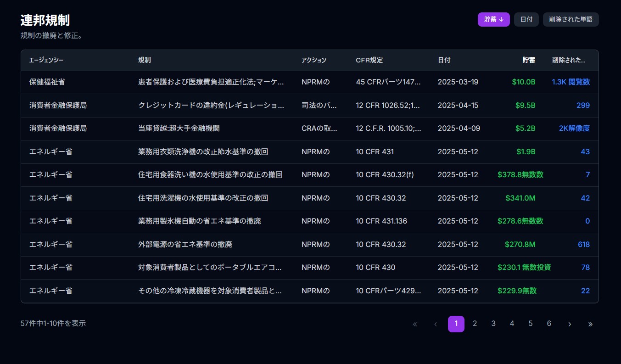
Task: Click the 57件中1-10件を表示 results count
Action: point(53,324)
